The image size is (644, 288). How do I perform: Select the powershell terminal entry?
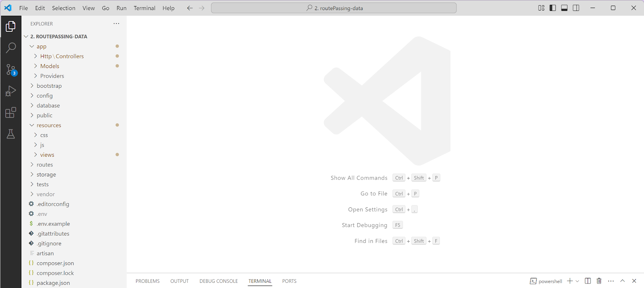point(546,281)
